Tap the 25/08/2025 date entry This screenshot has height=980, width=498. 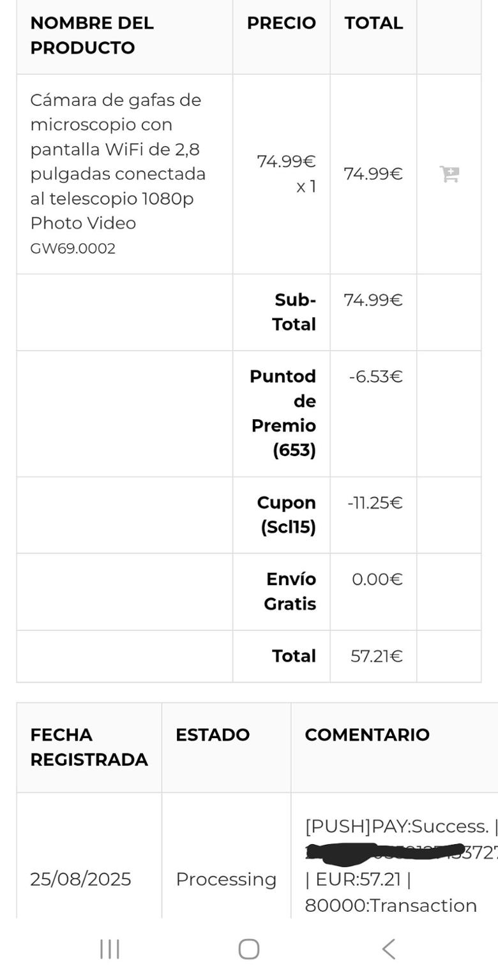pos(80,879)
